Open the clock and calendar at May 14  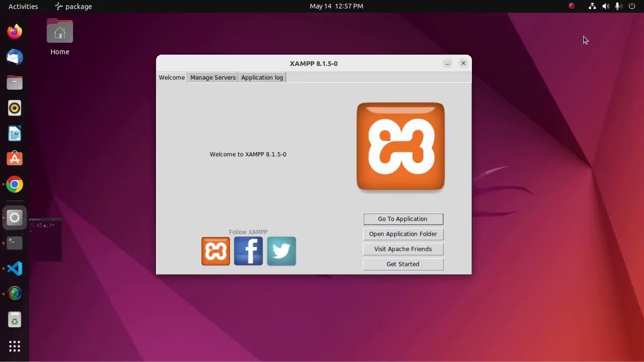[337, 6]
